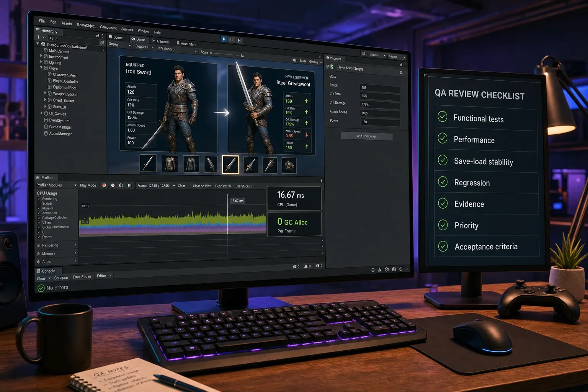Viewport: 588px width, 392px height.
Task: Open the GameObject menu
Action: tap(86, 25)
